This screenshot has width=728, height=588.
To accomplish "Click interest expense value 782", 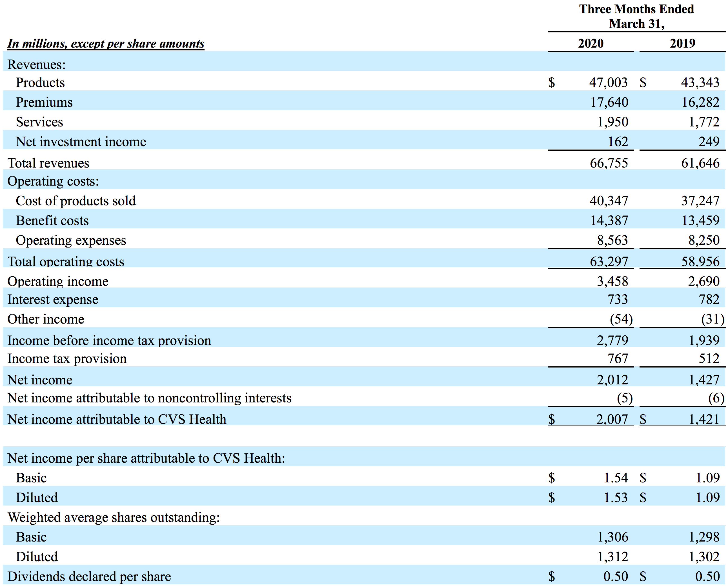I will coord(709,299).
